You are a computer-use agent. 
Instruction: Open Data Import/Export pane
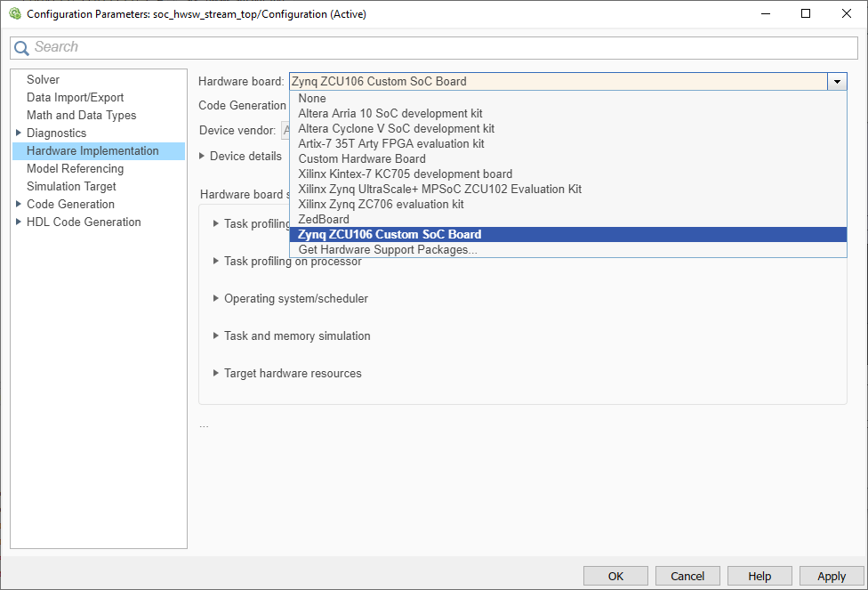point(75,97)
